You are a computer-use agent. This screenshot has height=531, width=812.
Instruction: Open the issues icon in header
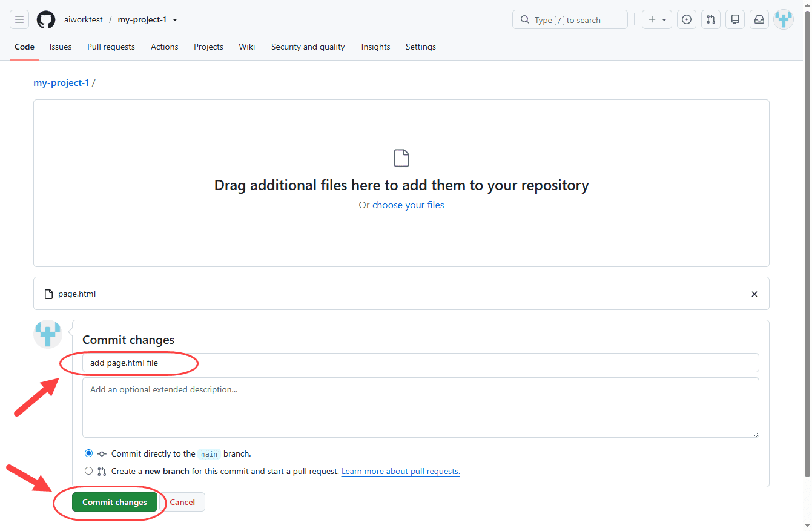point(686,19)
